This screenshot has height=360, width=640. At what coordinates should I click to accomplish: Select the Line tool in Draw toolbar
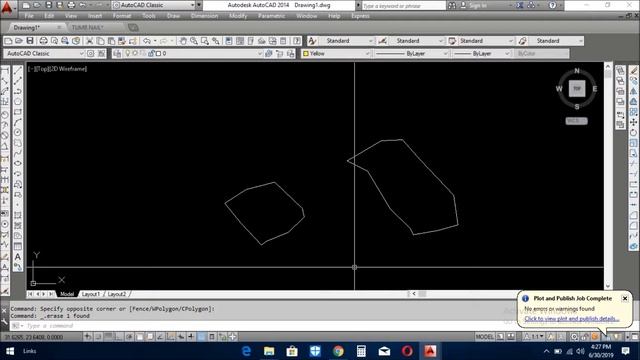click(x=18, y=71)
